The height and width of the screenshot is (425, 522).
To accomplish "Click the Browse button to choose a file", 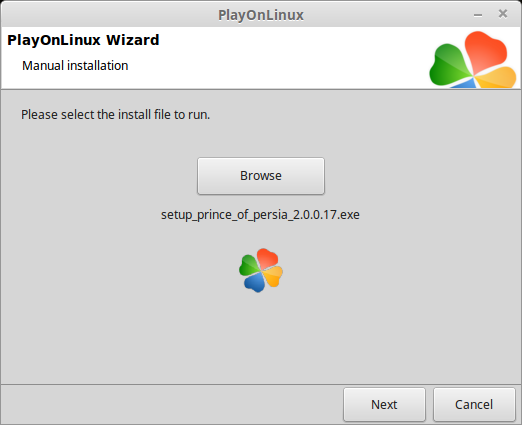I will click(261, 176).
